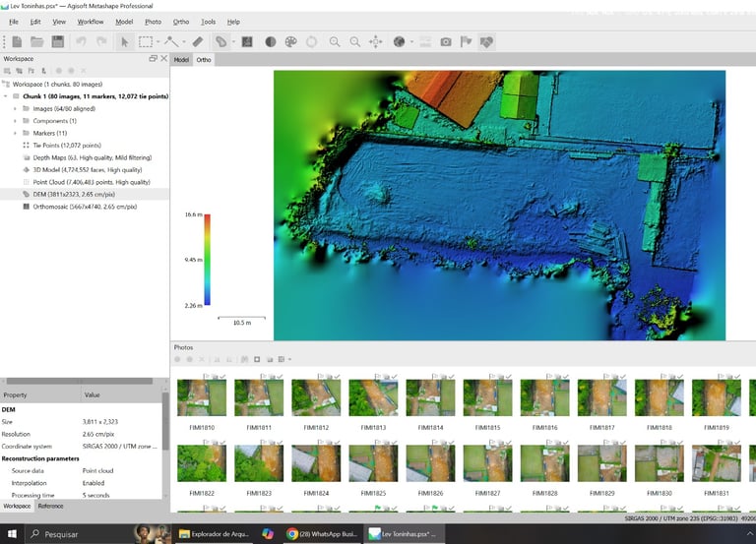Expand the Images folder in workspace
The image size is (756, 544).
tap(15, 108)
